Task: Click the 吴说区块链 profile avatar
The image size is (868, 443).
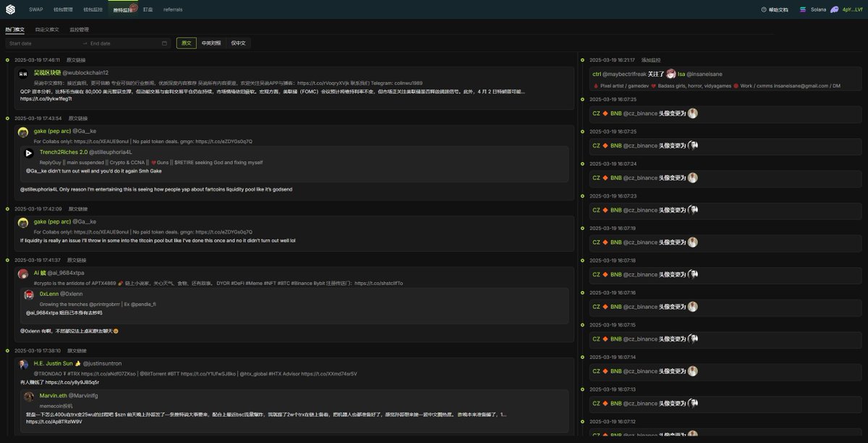Action: click(x=23, y=74)
